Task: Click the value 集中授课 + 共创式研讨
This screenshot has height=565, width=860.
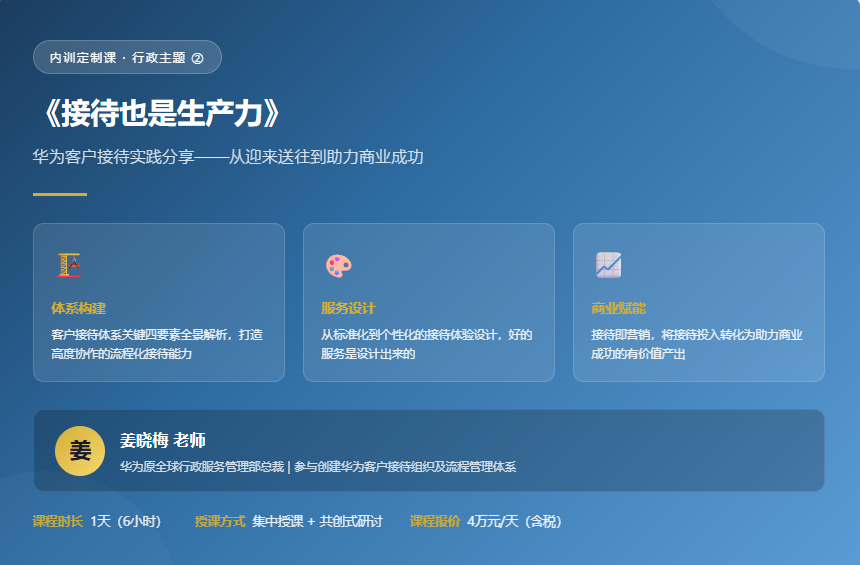Action: point(317,521)
